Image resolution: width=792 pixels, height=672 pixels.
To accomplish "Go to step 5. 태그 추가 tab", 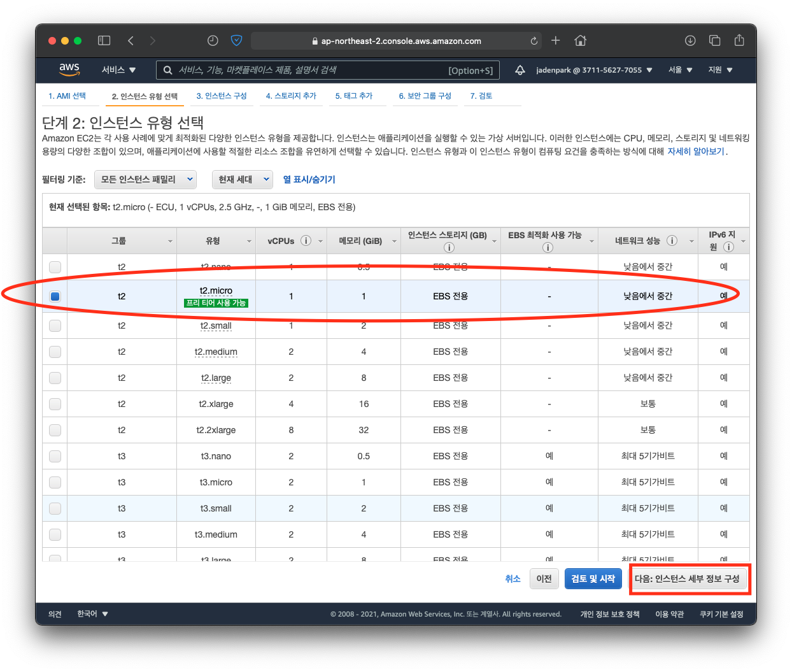I will click(x=354, y=96).
